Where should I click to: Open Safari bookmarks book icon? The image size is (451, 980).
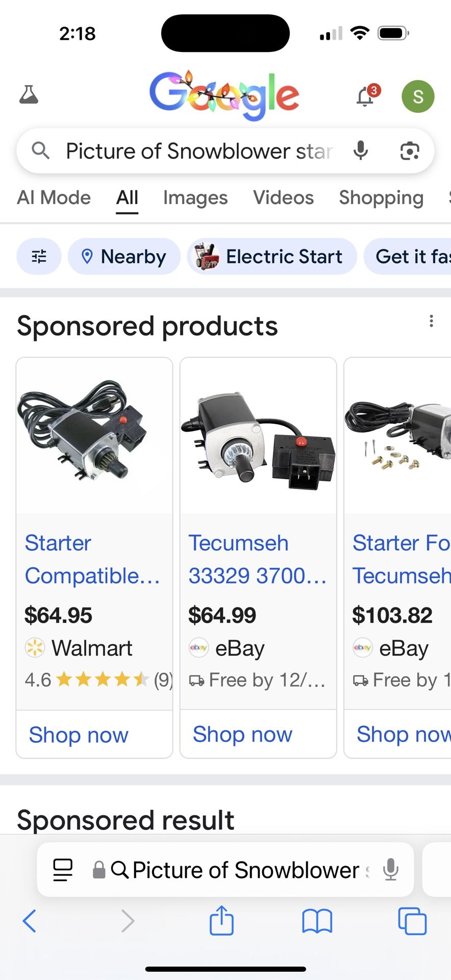tap(317, 921)
